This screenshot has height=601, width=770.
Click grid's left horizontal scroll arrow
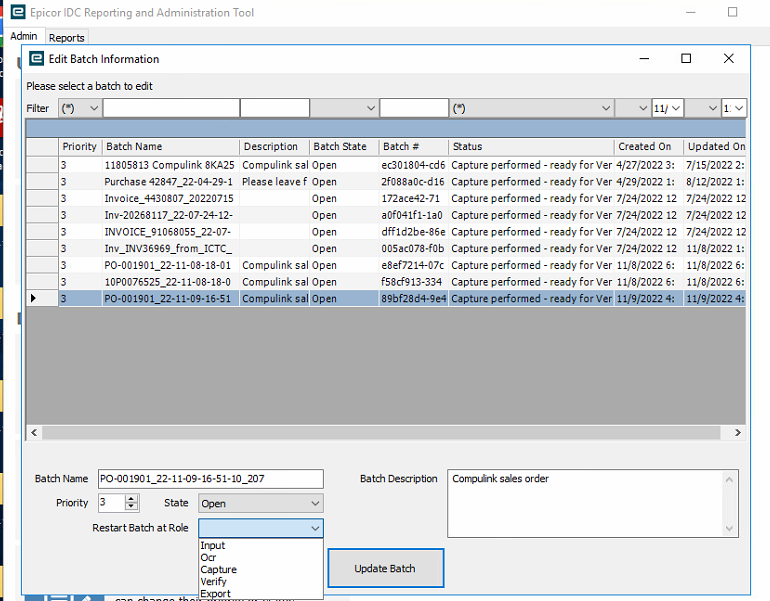point(34,433)
